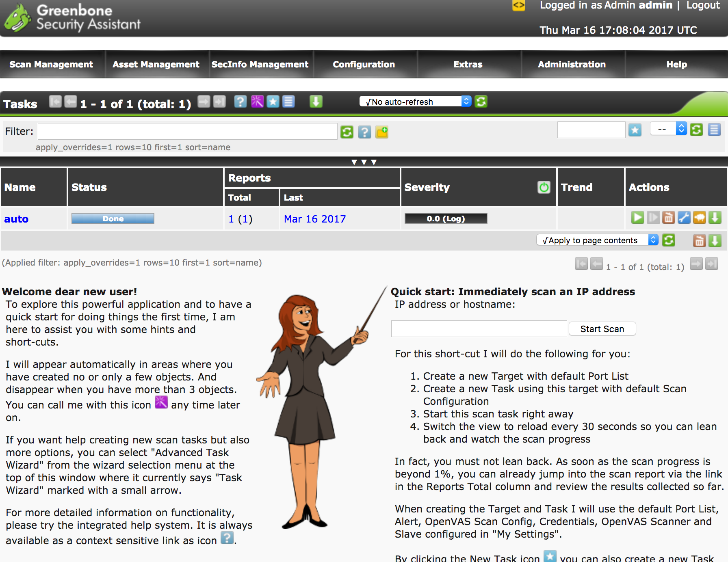Click Task Wizard icon in welcome text
728x562 pixels.
coord(161,402)
